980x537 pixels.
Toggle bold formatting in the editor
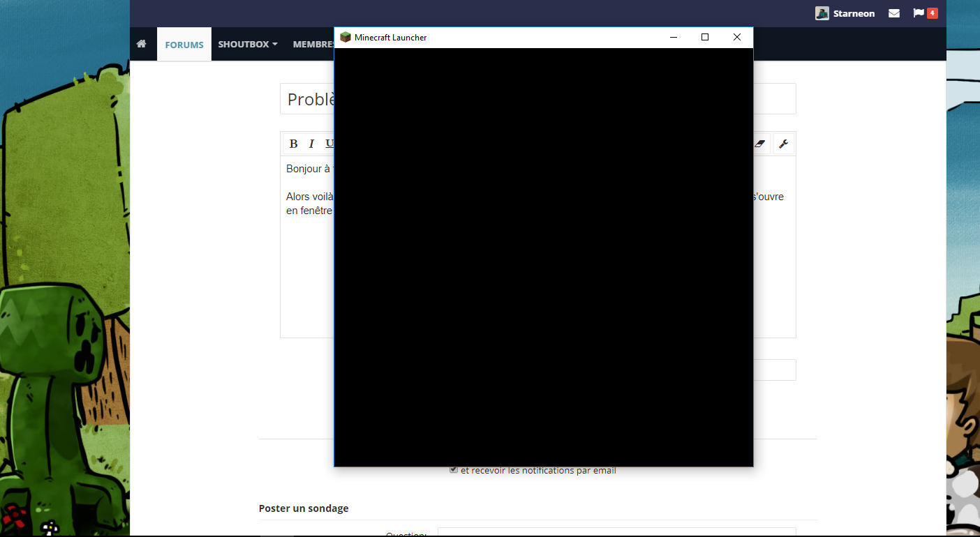(x=293, y=144)
